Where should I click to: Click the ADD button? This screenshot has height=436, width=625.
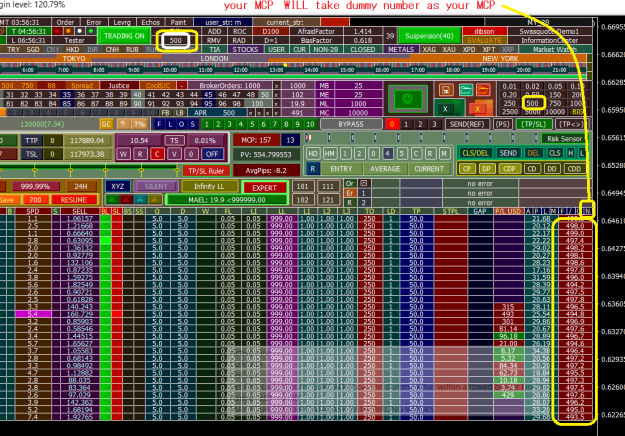point(214,31)
